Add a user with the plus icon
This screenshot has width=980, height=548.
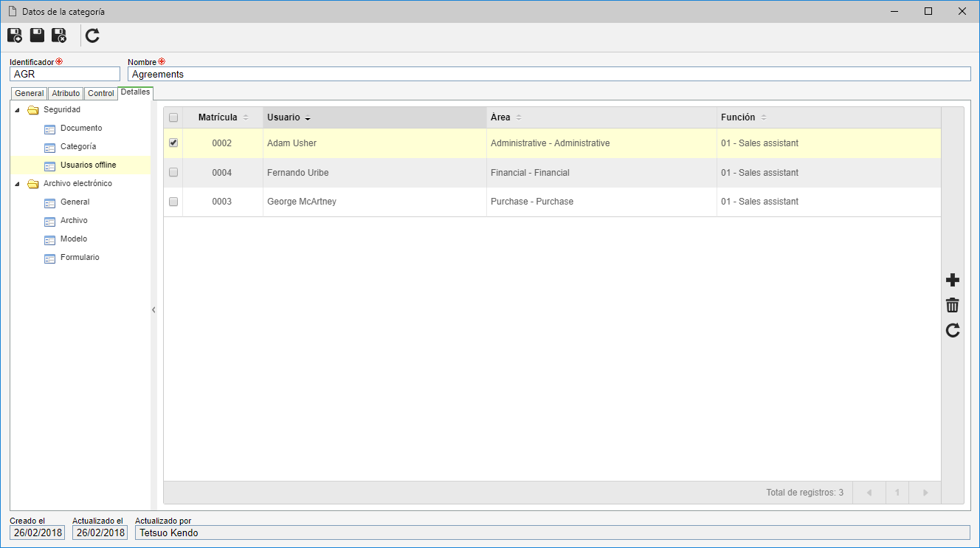tap(953, 280)
